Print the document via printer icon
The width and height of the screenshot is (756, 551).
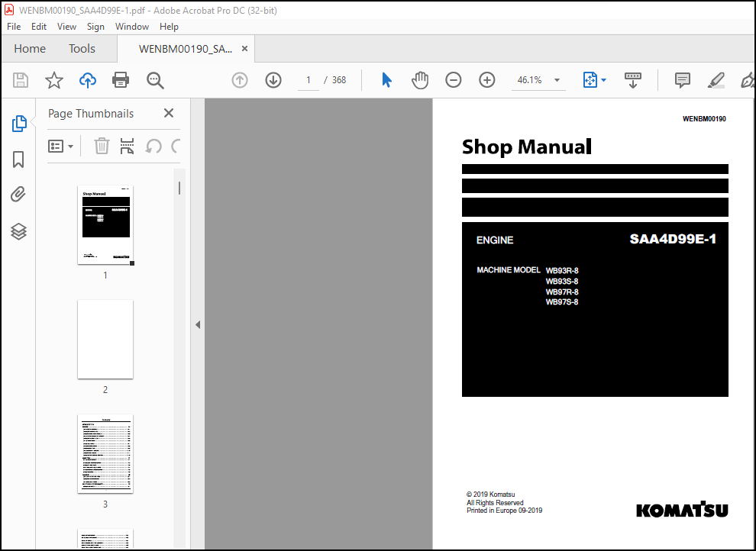coord(121,80)
